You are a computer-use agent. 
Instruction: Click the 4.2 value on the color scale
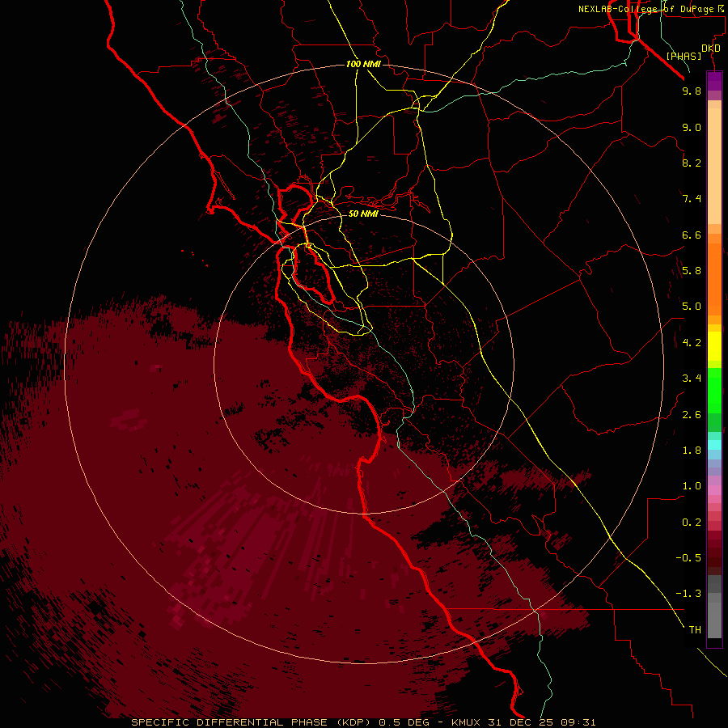[x=692, y=343]
